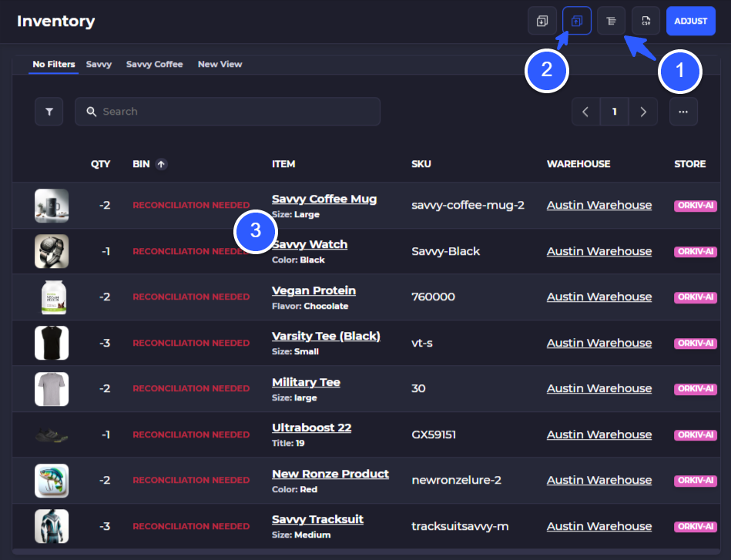The image size is (731, 560).
Task: Toggle BIN column sort arrow
Action: pos(161,164)
